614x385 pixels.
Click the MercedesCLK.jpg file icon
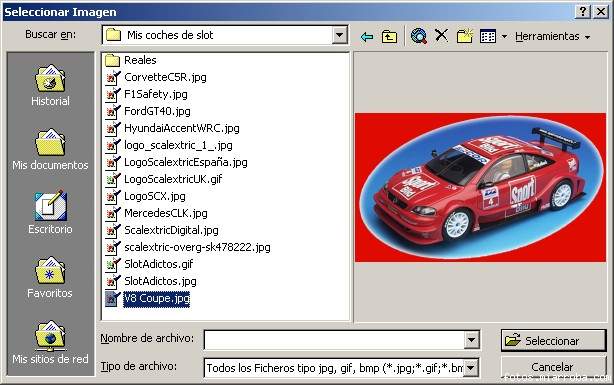(x=112, y=213)
